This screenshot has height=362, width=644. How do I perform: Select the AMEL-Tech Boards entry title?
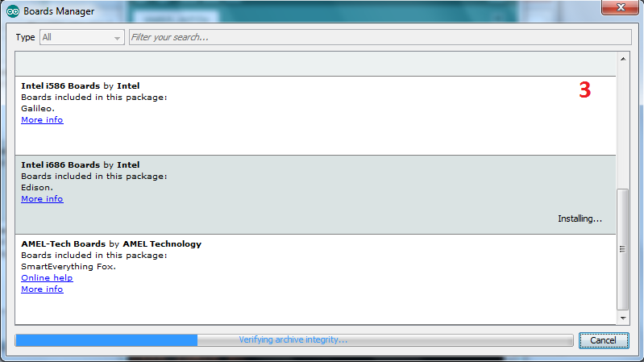[111, 244]
